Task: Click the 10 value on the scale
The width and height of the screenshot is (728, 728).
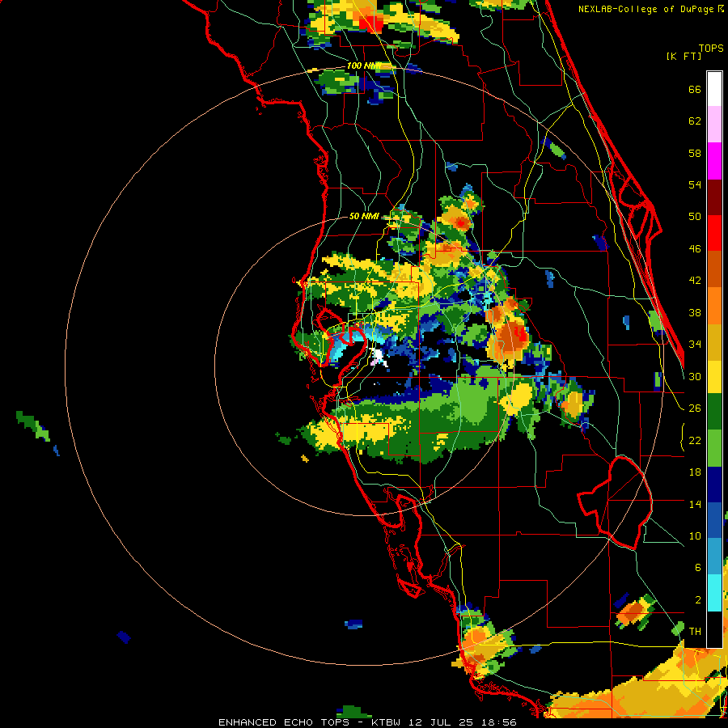Action: point(695,535)
